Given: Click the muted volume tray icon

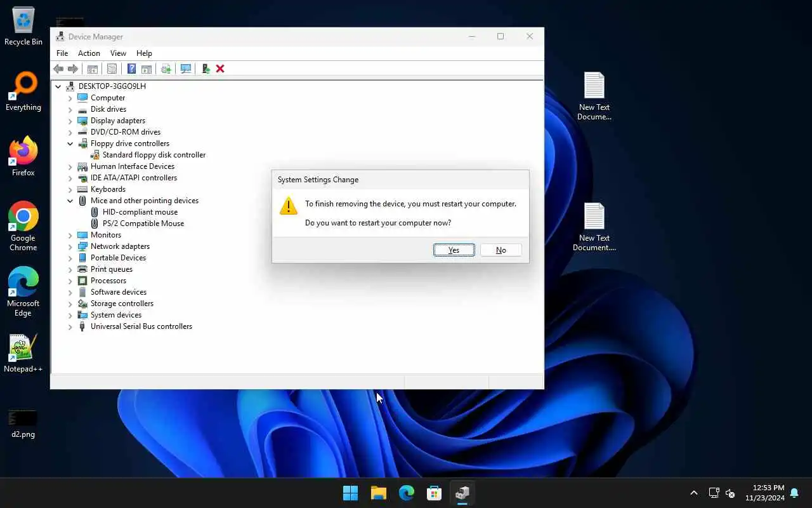Looking at the screenshot, I should coord(730,493).
